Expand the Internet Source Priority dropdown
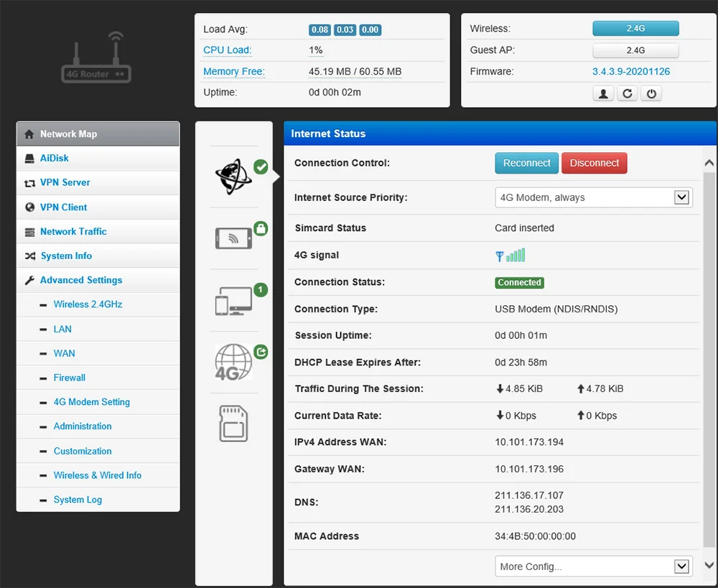 (594, 197)
